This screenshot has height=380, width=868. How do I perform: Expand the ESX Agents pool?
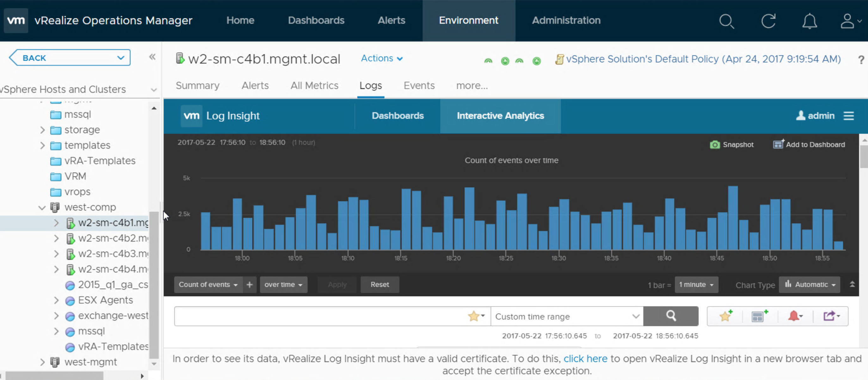click(x=56, y=301)
